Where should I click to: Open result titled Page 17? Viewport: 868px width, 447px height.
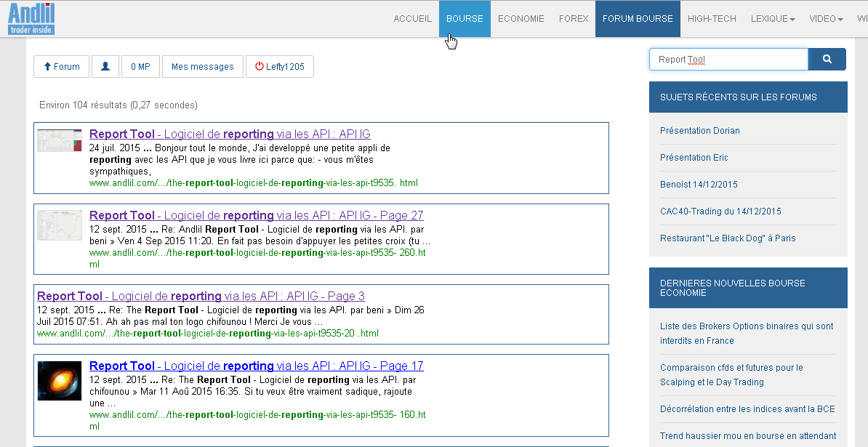point(257,366)
